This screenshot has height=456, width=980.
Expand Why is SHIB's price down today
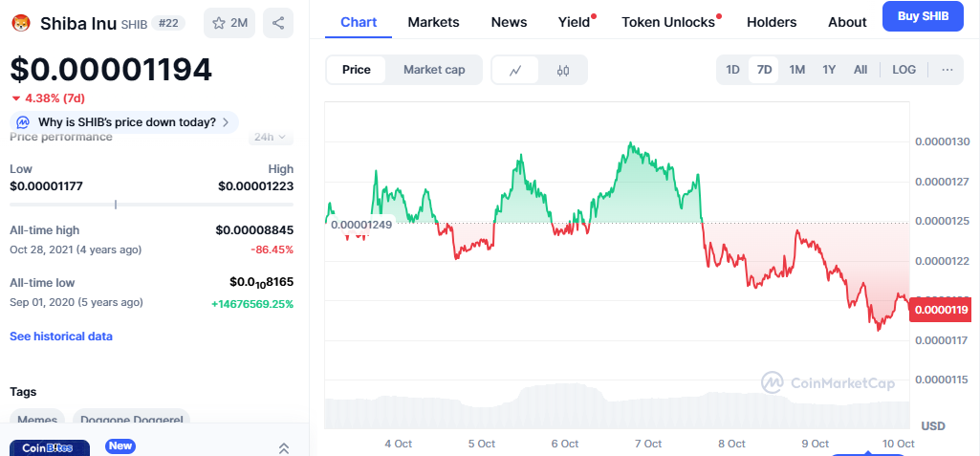[126, 122]
